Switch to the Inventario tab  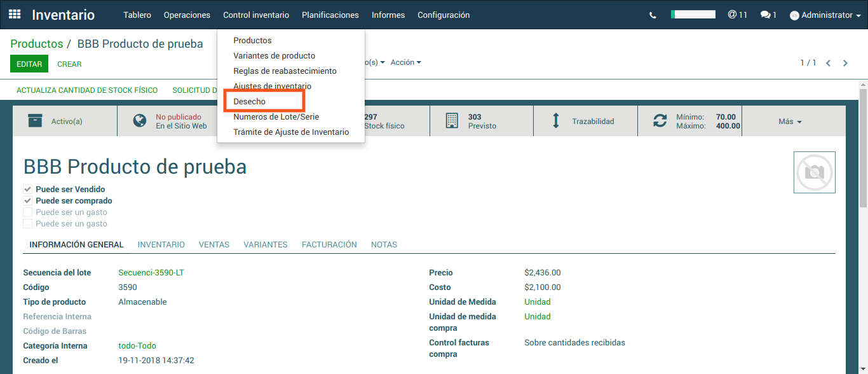coord(161,245)
